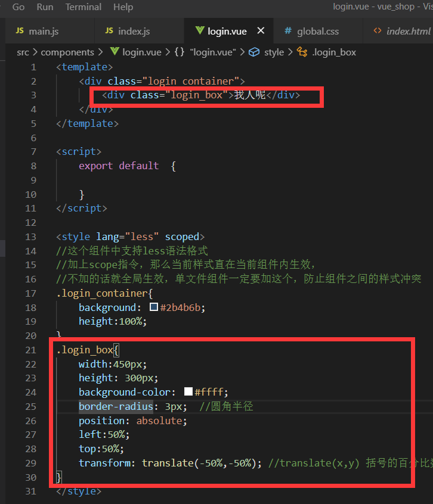Viewport: 433px width, 504px height.
Task: Click line number 3 in the gutter
Action: point(33,95)
